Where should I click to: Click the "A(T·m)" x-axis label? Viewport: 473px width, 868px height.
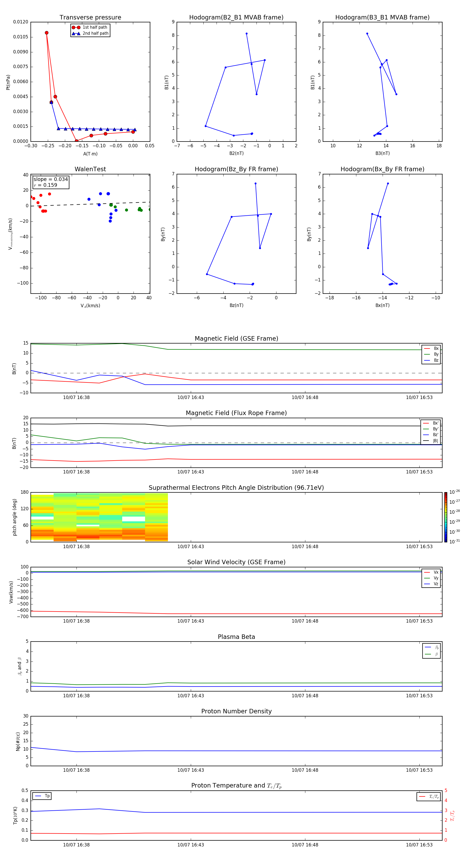point(90,154)
